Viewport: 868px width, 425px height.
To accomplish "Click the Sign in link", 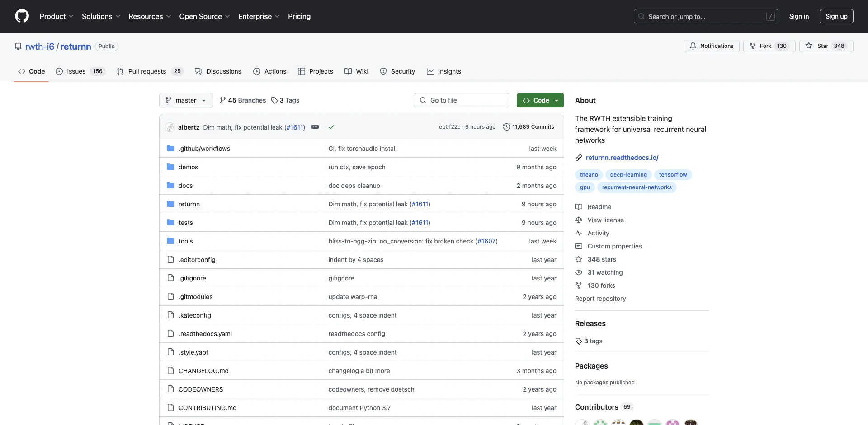I will pos(799,16).
